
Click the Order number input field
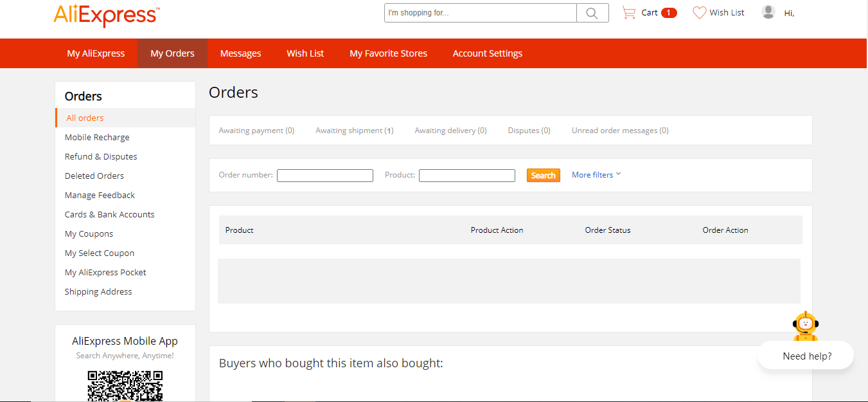tap(325, 175)
